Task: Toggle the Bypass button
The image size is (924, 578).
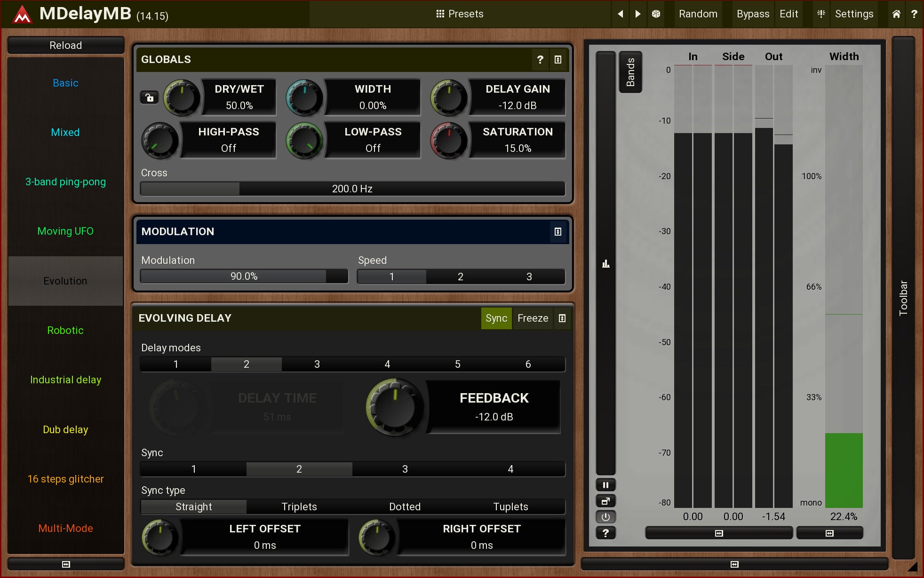Action: 753,14
